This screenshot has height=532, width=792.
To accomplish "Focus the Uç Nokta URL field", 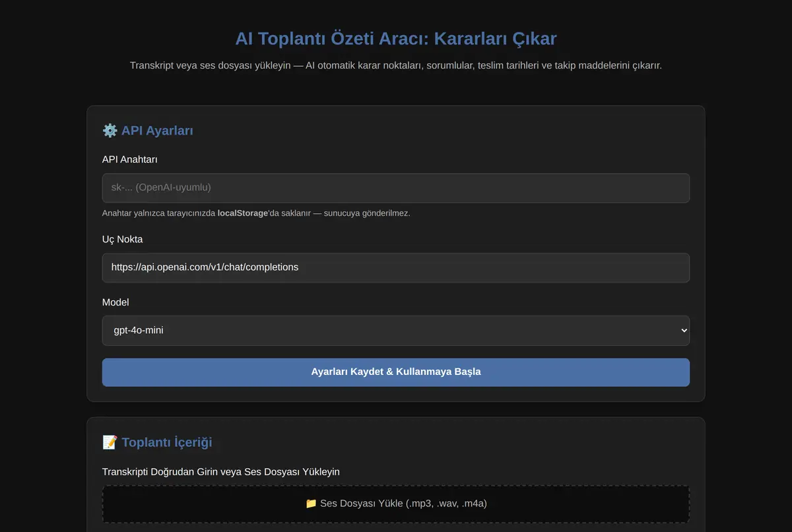I will coord(396,268).
